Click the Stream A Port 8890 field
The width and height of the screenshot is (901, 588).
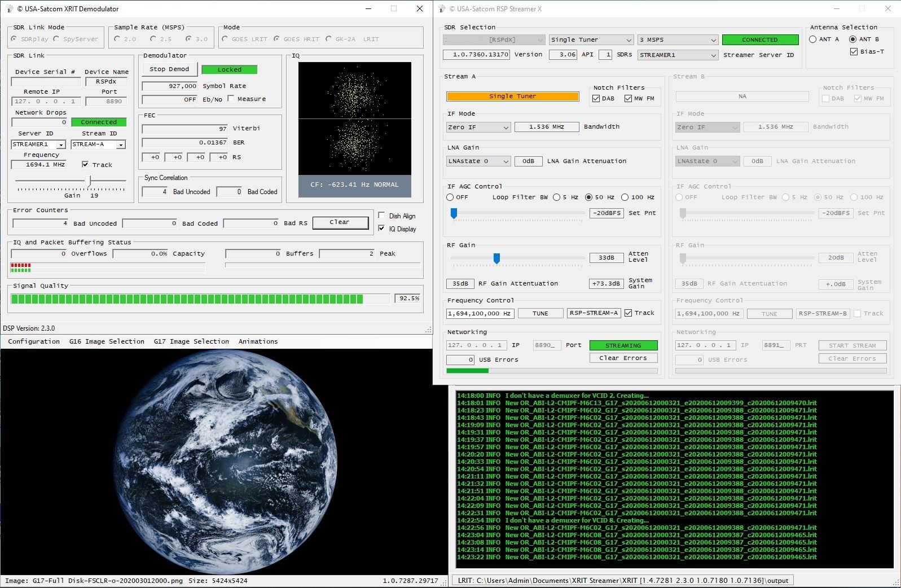click(x=547, y=345)
